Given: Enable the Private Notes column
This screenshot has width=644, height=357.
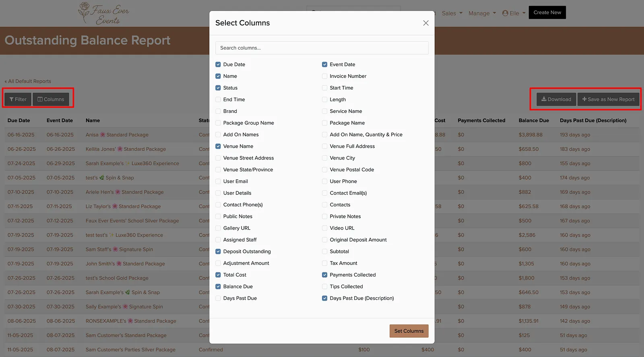Looking at the screenshot, I should [324, 216].
